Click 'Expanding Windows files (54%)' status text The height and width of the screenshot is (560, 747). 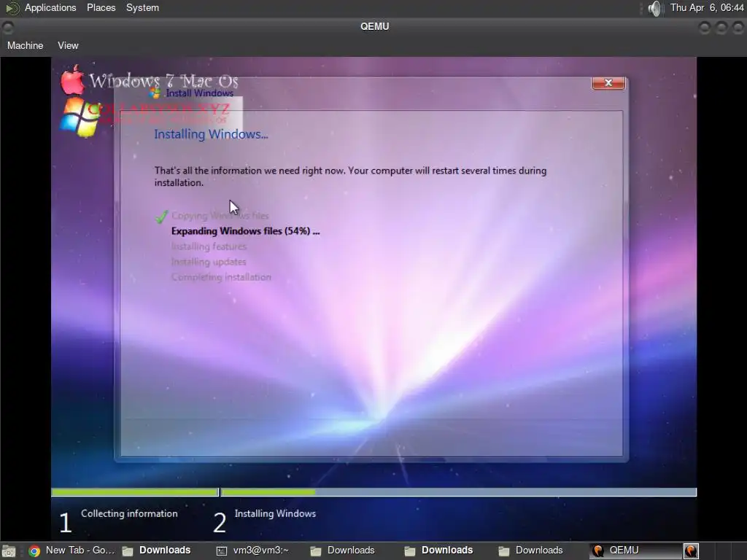coord(245,231)
